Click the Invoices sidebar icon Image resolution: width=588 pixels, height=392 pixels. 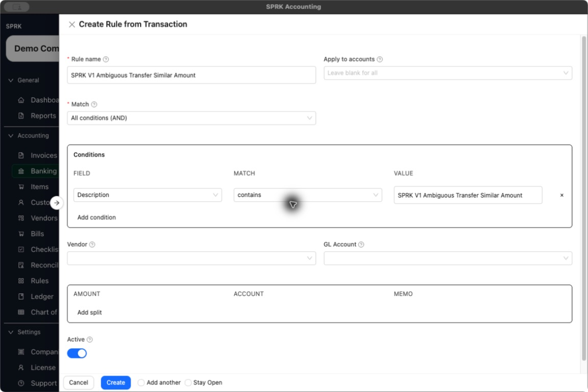click(21, 155)
